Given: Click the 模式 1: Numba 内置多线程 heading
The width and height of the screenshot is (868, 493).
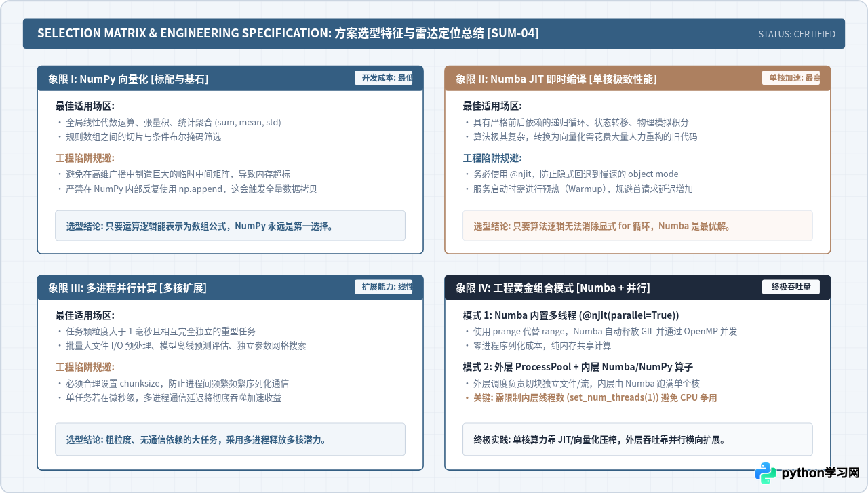Looking at the screenshot, I should 571,315.
